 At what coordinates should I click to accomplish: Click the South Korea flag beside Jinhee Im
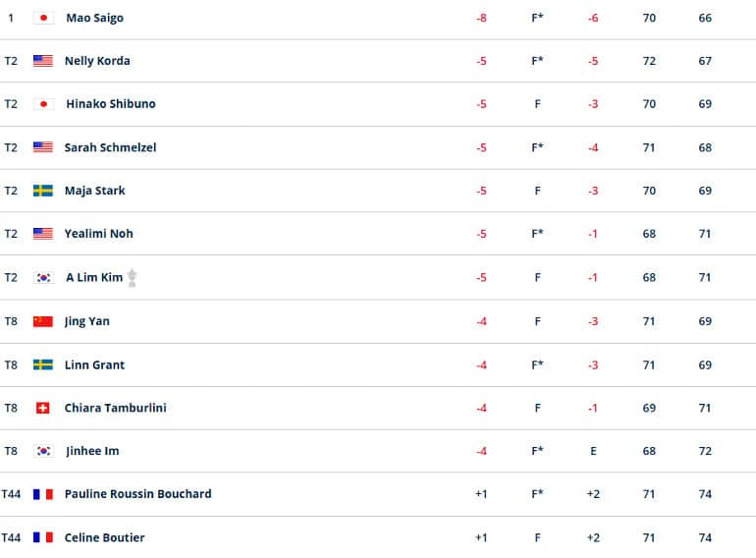43,451
